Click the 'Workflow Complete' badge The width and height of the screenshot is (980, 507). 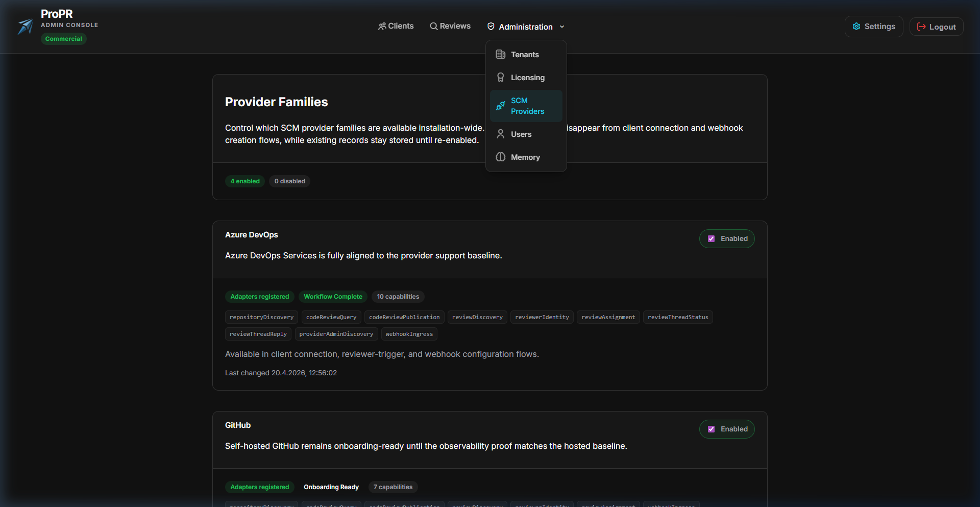pyautogui.click(x=333, y=297)
